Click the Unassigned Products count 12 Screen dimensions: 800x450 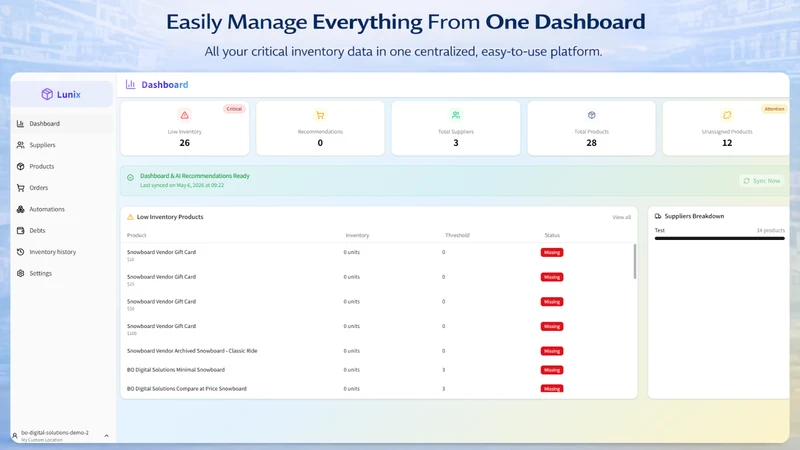point(727,143)
